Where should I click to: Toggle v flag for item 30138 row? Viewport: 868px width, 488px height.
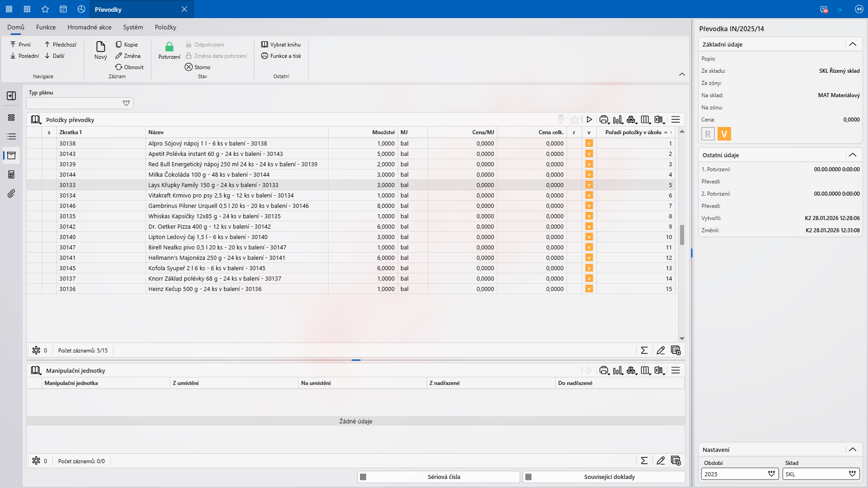589,143
